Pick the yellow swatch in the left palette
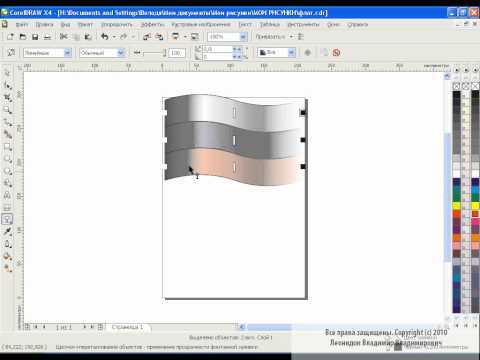The image size is (480, 360). tap(456, 206)
